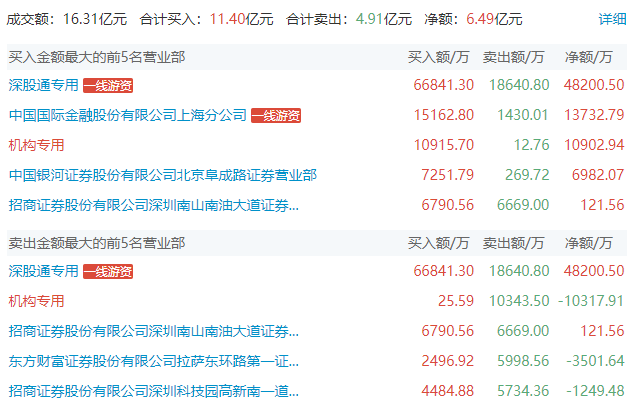Click net amount -3501.64
The width and height of the screenshot is (634, 405).
coord(595,361)
